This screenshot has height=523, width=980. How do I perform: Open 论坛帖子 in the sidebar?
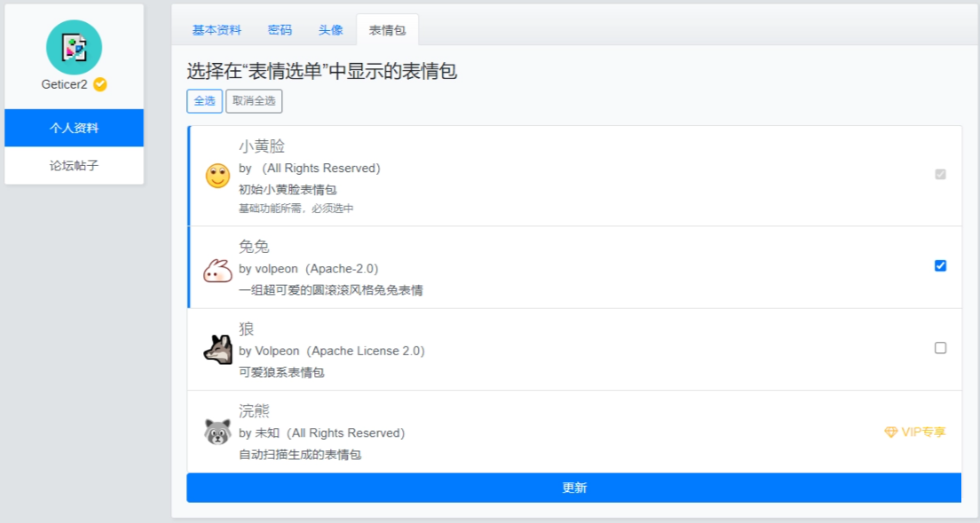[74, 165]
